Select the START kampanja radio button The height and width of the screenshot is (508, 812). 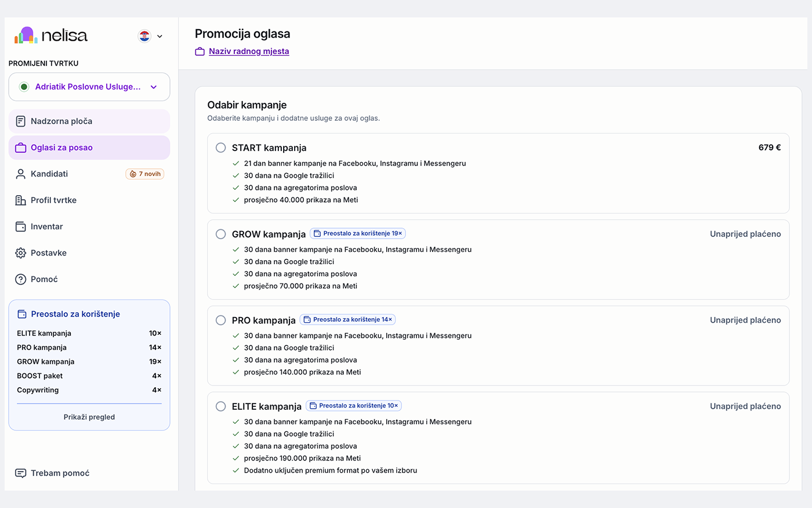(221, 147)
